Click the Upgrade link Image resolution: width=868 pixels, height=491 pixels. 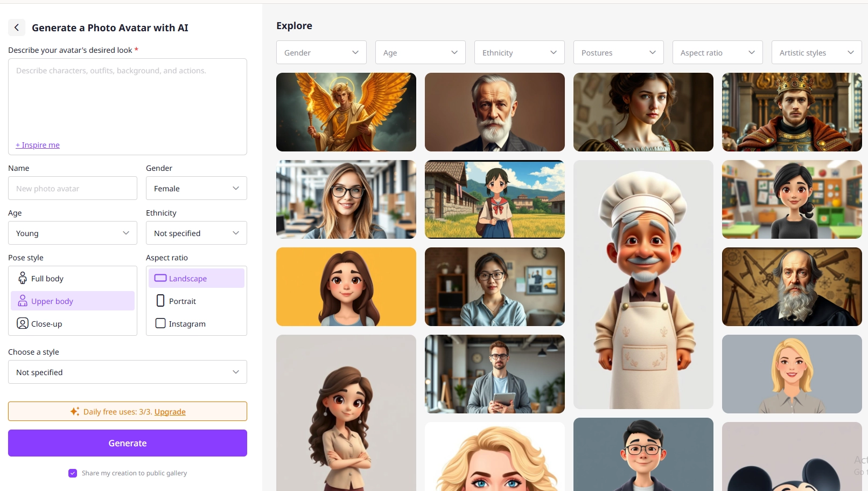170,412
